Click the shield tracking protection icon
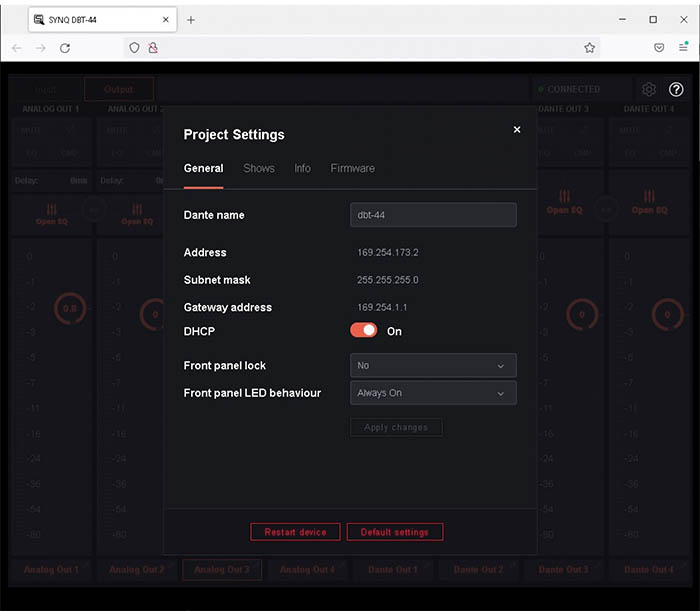 134,48
